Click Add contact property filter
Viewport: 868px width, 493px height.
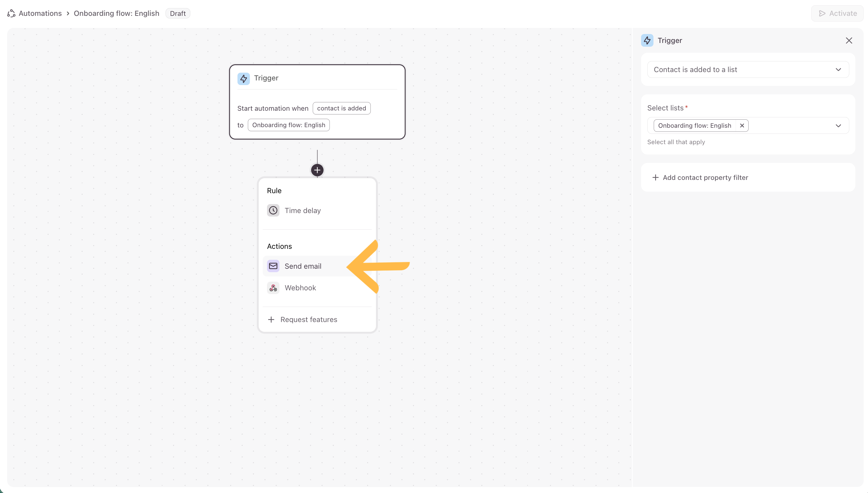pos(705,177)
